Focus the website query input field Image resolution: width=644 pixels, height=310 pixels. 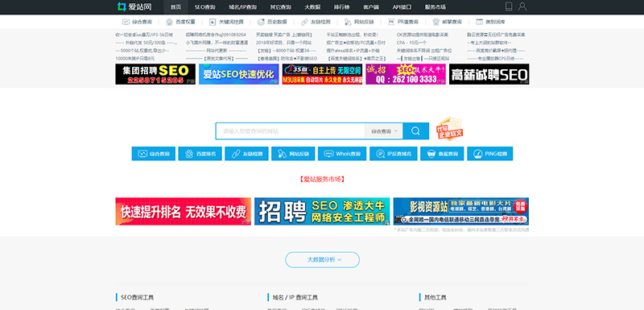(x=291, y=131)
